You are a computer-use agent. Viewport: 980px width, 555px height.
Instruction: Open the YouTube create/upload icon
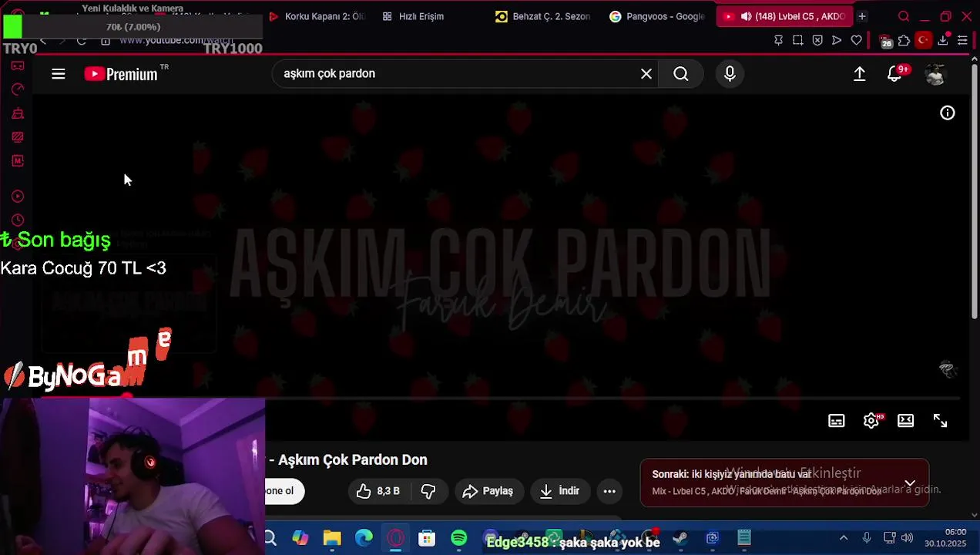[x=860, y=74]
